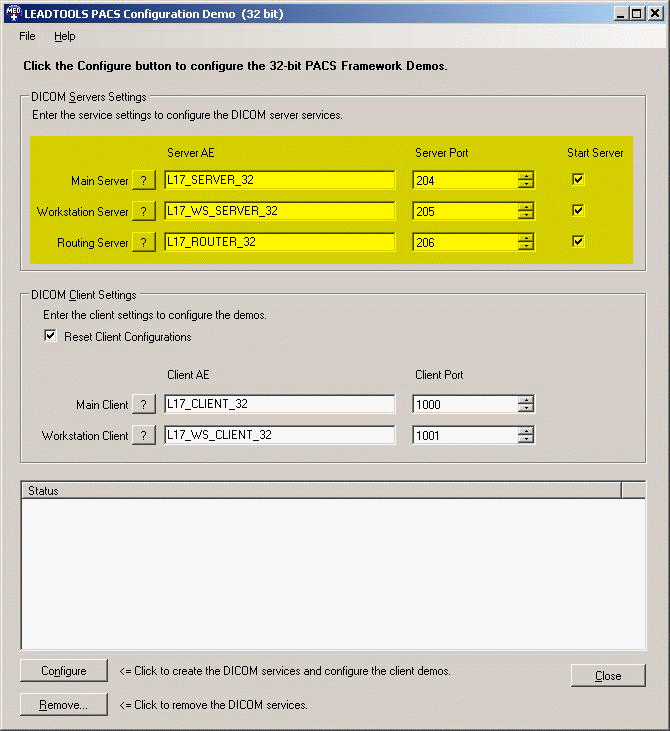The image size is (670, 731).
Task: Disable Start Server for Routing Server
Action: click(x=578, y=241)
